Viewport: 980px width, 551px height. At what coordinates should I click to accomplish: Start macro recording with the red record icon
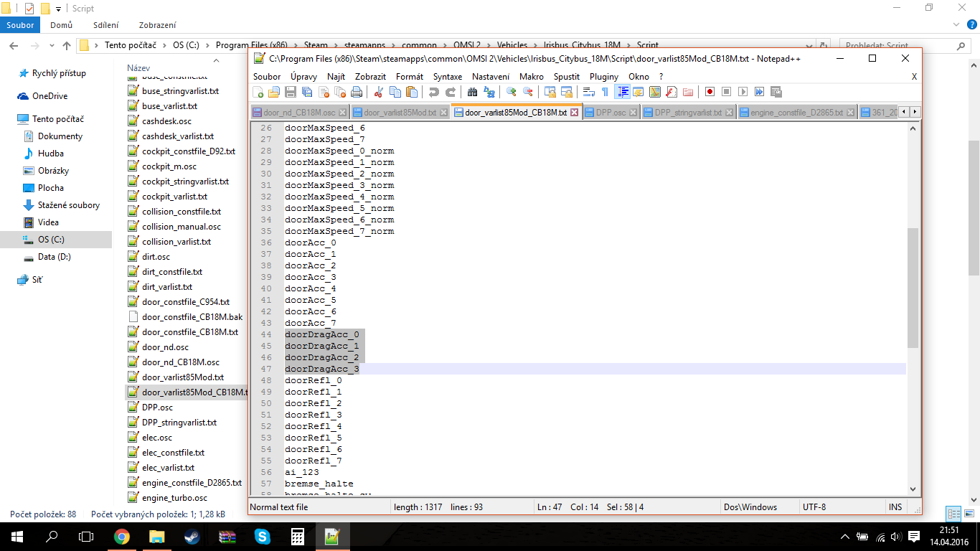coord(710,92)
